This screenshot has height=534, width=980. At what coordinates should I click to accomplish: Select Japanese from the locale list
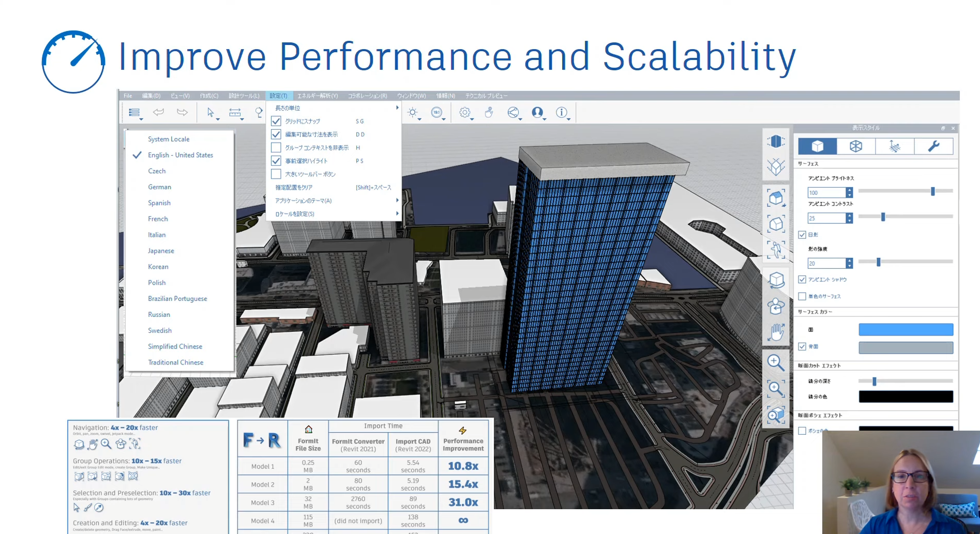(x=161, y=251)
